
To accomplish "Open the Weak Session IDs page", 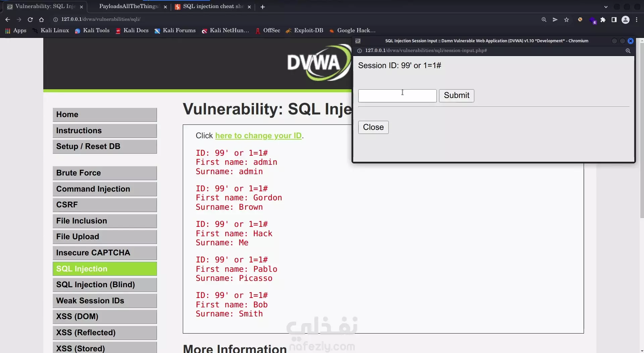I will (x=105, y=301).
